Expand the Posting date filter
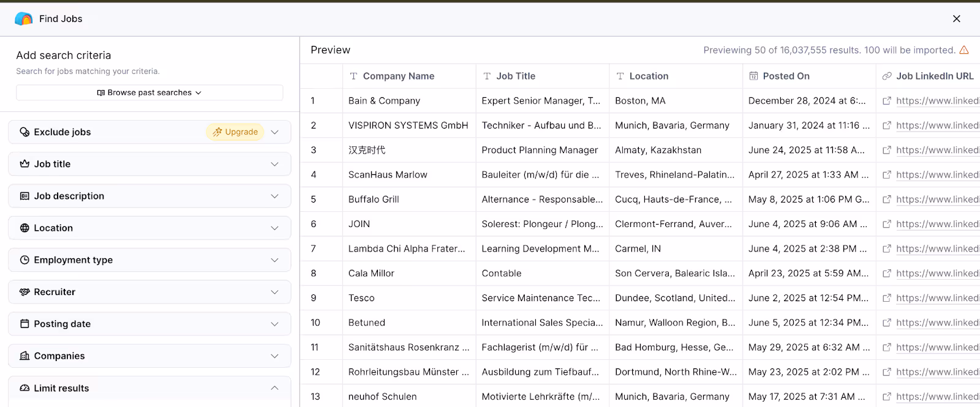Image resolution: width=980 pixels, height=407 pixels. pyautogui.click(x=149, y=324)
